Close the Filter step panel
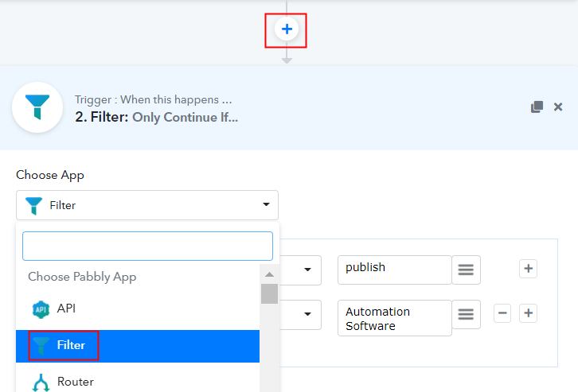Screen dimensions: 578x392 (558, 107)
